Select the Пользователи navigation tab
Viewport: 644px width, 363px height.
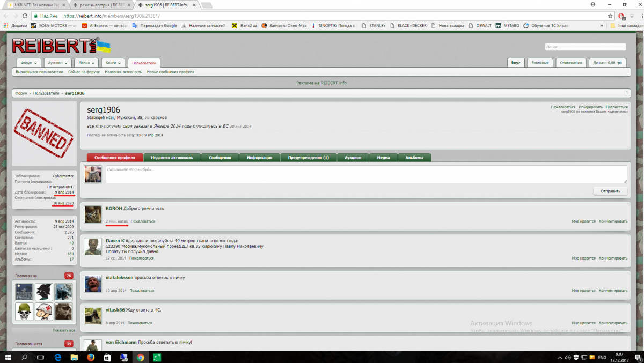pos(144,63)
